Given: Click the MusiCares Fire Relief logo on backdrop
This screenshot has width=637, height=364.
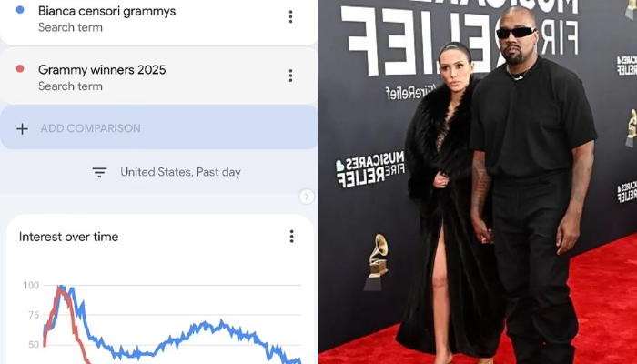Looking at the screenshot, I should click(370, 169).
